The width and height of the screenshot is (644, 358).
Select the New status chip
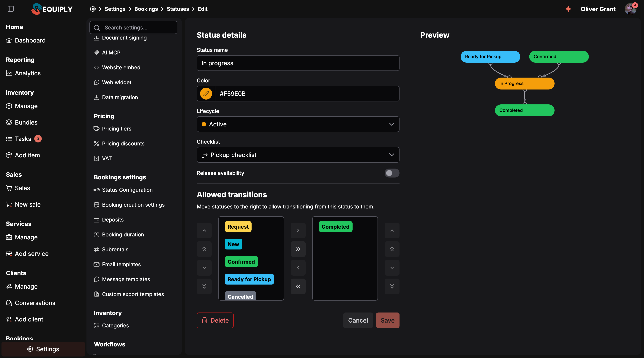tap(233, 244)
